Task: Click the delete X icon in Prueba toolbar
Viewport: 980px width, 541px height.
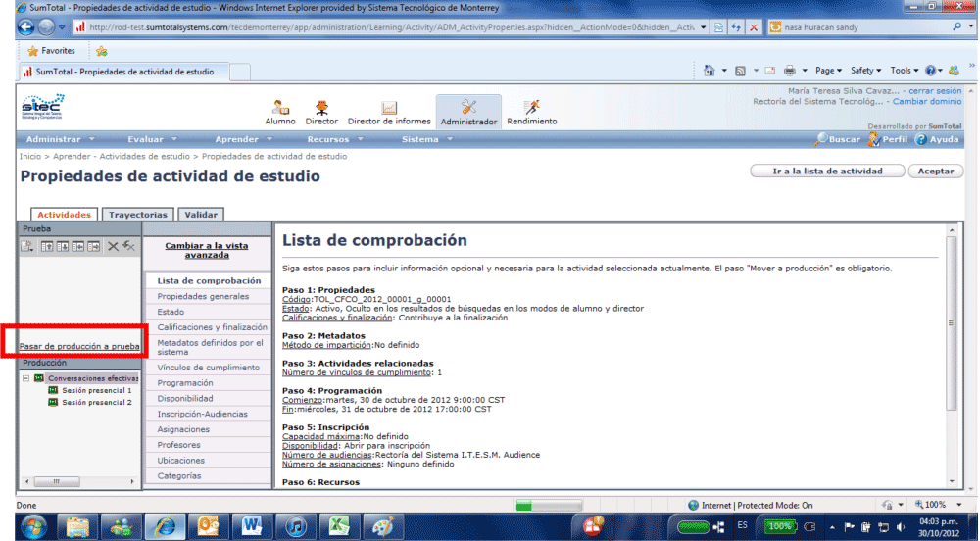Action: [x=113, y=246]
